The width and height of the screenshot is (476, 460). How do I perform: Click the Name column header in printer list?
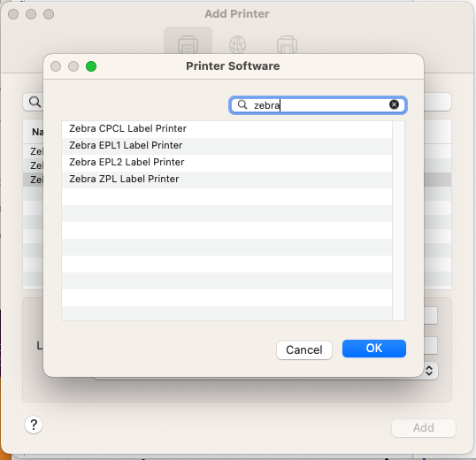[x=37, y=132]
